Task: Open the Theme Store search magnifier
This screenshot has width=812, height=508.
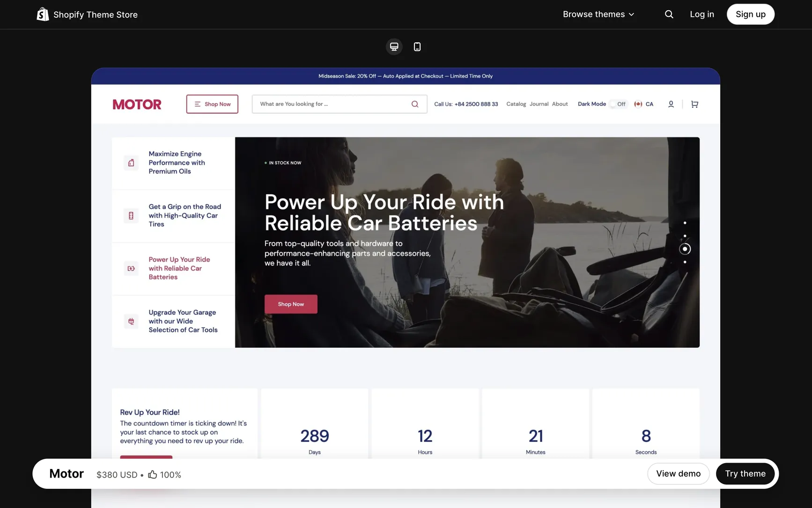Action: (x=669, y=14)
